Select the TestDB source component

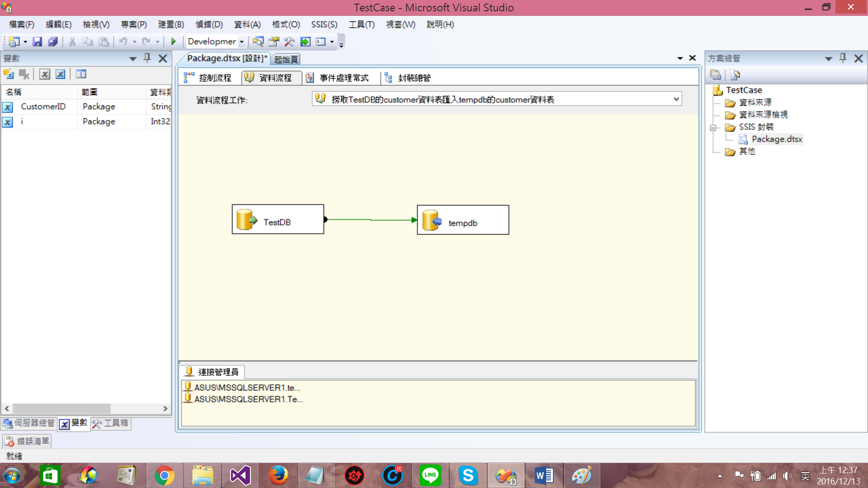pyautogui.click(x=278, y=219)
